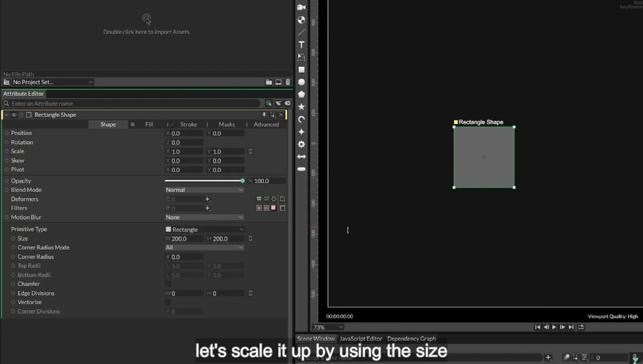This screenshot has width=643, height=364.
Task: Select the Capsule shape tool
Action: point(301,169)
